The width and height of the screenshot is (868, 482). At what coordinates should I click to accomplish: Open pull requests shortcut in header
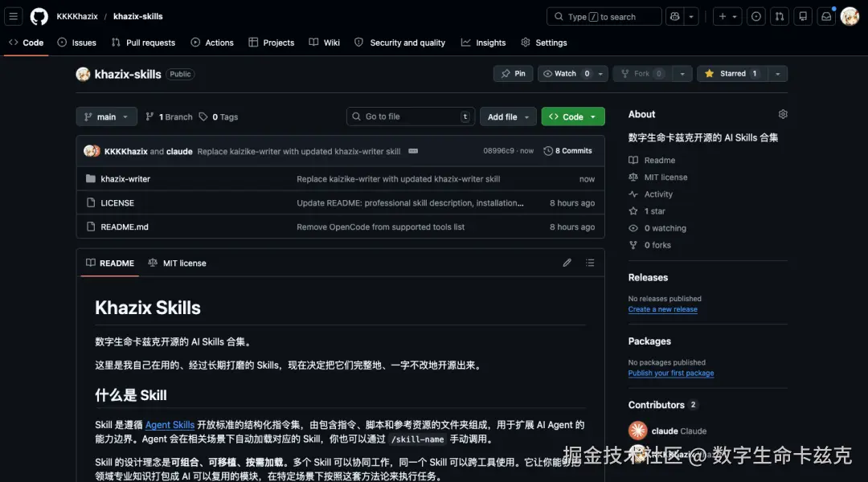coord(780,17)
